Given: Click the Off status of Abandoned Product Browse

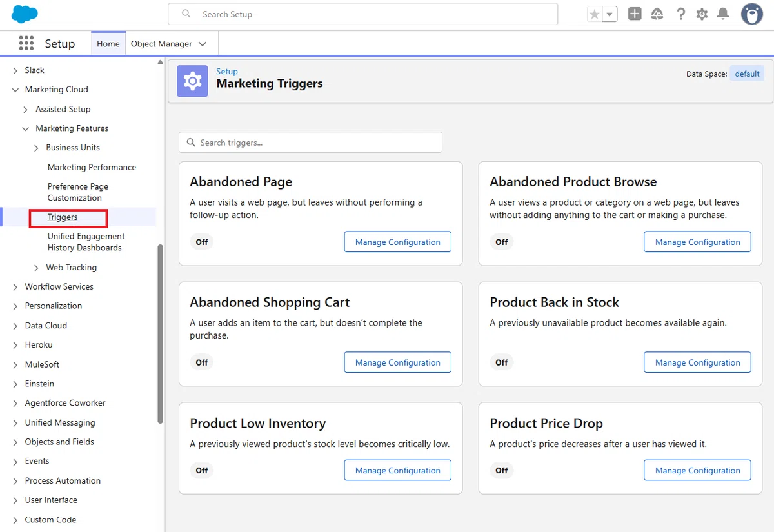Looking at the screenshot, I should [502, 242].
